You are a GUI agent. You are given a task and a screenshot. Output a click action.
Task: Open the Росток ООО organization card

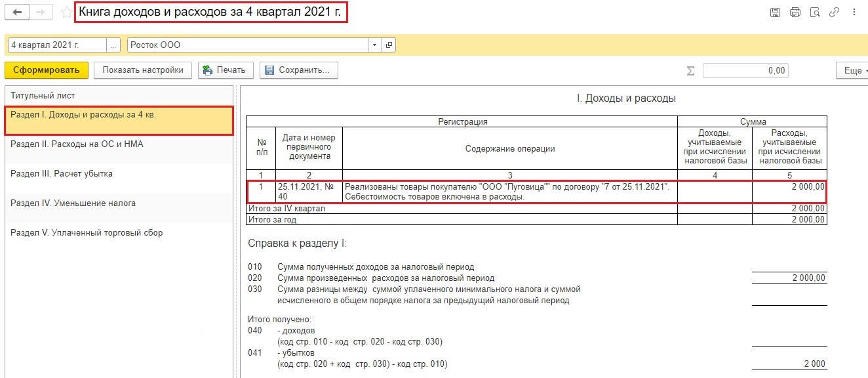(x=389, y=45)
